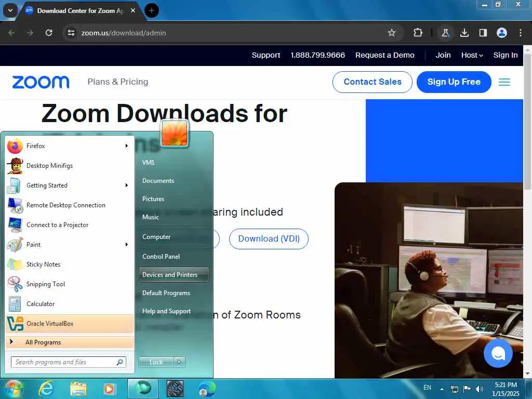Expand Firefox jump list arrow

[x=127, y=146]
